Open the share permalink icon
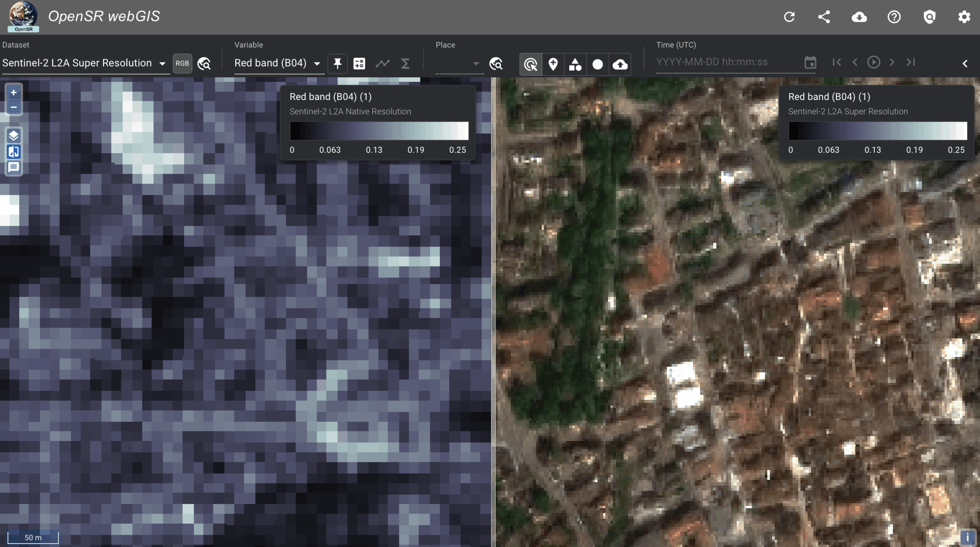This screenshot has width=980, height=547. tap(824, 17)
